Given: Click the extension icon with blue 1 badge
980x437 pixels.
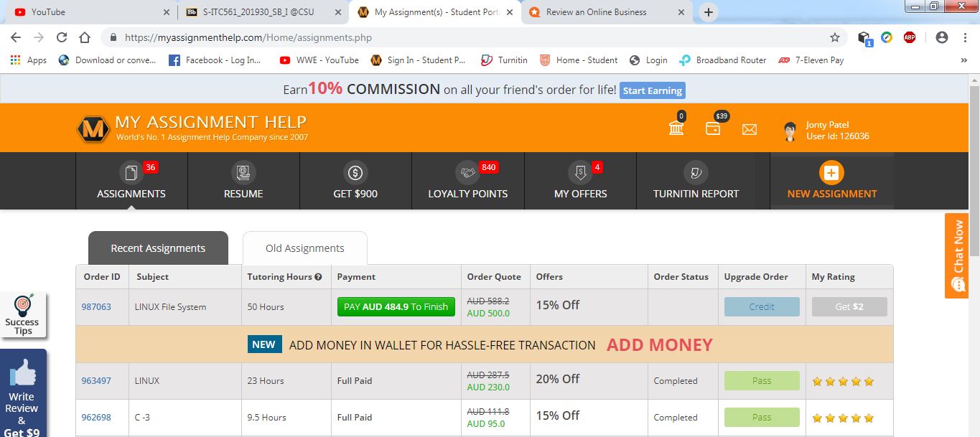Looking at the screenshot, I should 864,38.
